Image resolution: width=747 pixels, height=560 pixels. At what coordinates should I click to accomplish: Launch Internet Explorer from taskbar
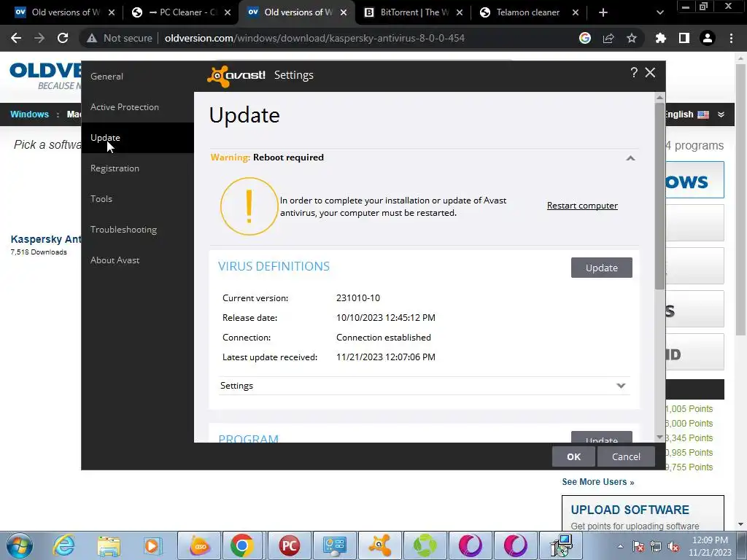64,545
